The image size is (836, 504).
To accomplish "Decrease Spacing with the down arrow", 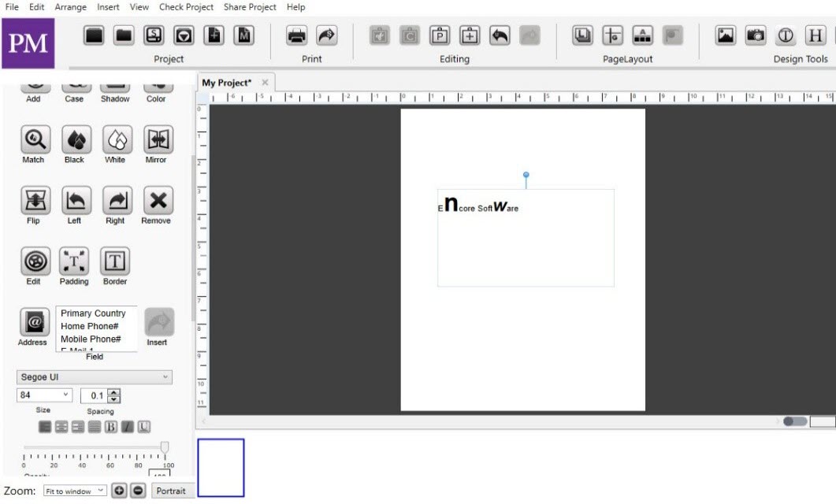I will tap(113, 399).
